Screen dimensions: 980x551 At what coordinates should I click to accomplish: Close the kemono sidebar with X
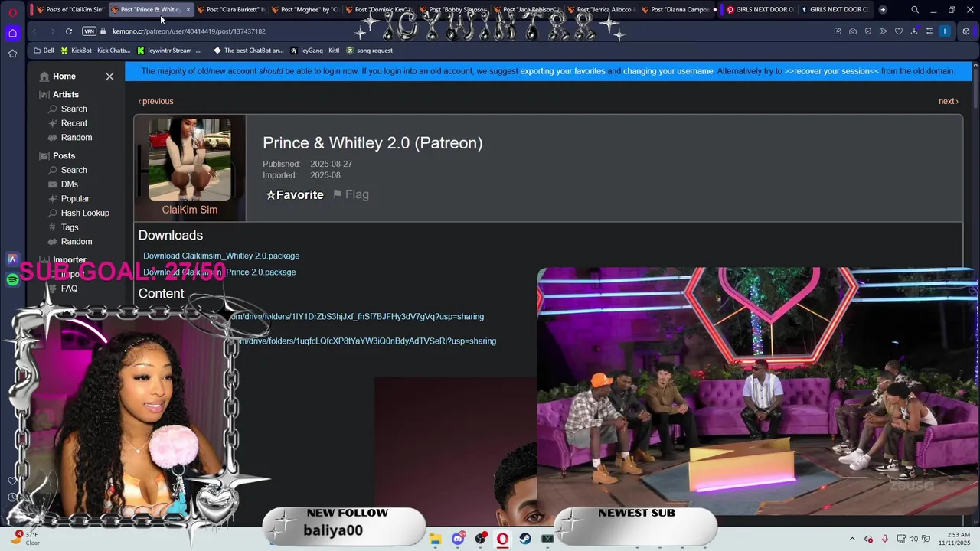(x=109, y=77)
